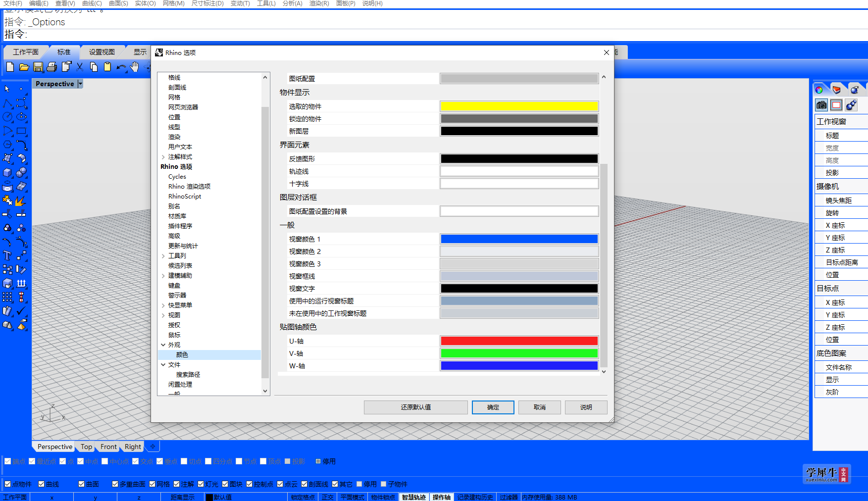This screenshot has height=501, width=868.
Task: Open the 分析(A) menu
Action: (x=292, y=3)
